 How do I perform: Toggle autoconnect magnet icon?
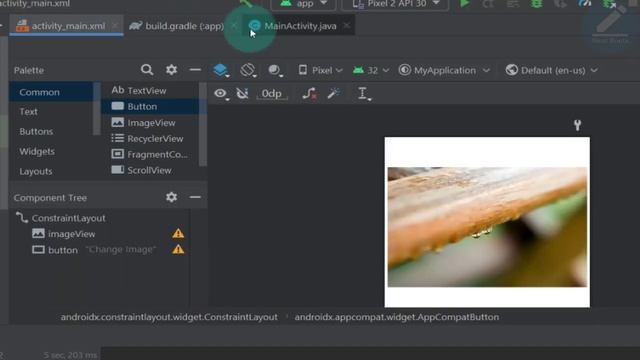(x=242, y=93)
